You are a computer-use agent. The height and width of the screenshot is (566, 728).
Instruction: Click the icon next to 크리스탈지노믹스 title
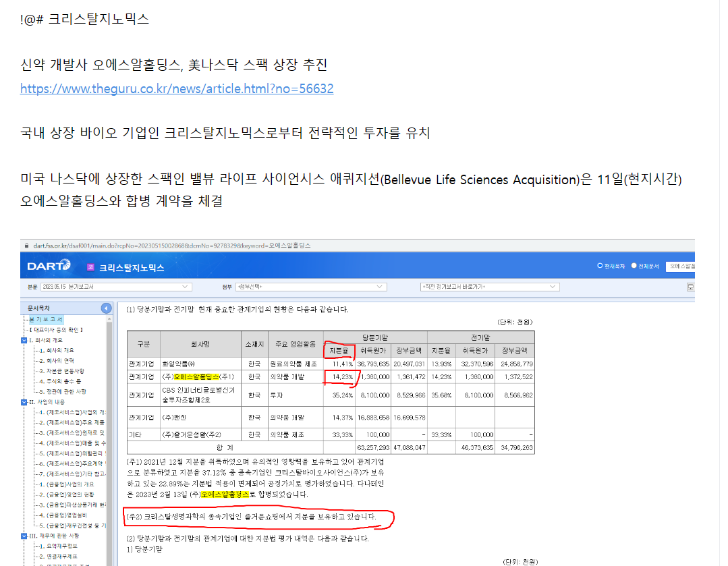[x=90, y=268]
